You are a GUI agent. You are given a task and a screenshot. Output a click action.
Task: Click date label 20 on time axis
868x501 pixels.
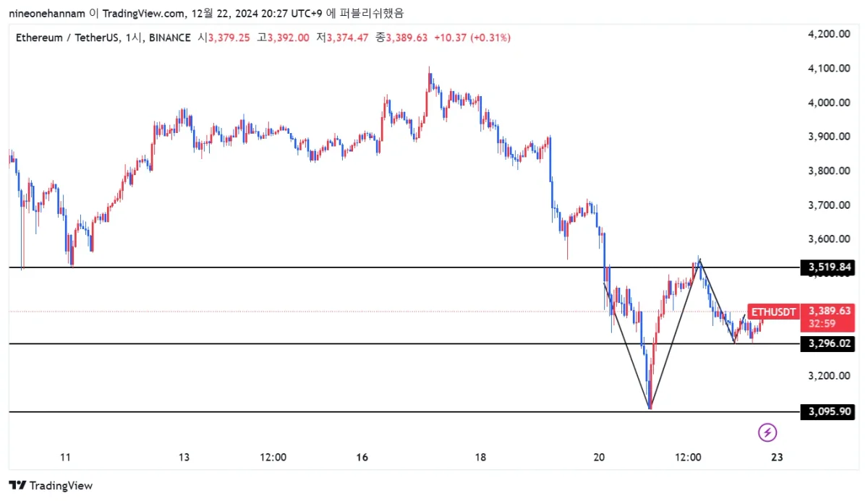tap(599, 457)
